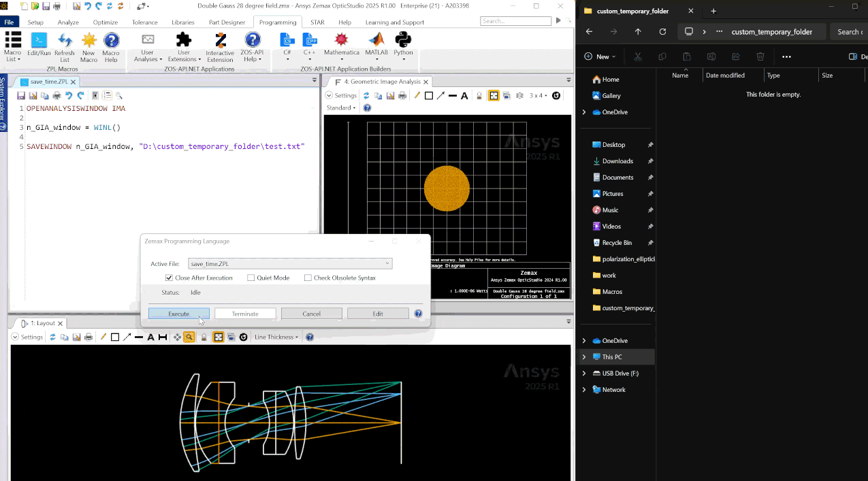Click Explorer refresh button
Image resolution: width=868 pixels, height=481 pixels.
click(x=662, y=31)
